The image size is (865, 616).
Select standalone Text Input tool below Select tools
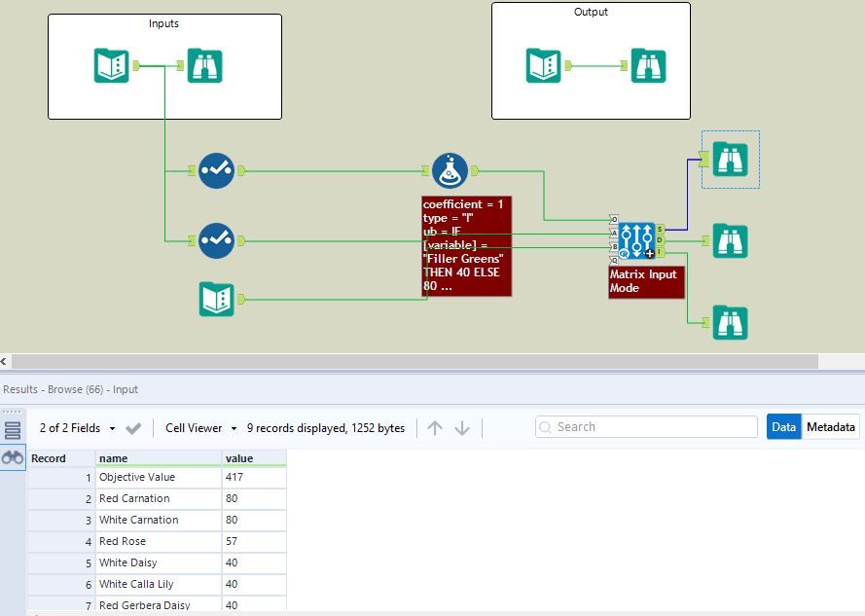coord(216,299)
